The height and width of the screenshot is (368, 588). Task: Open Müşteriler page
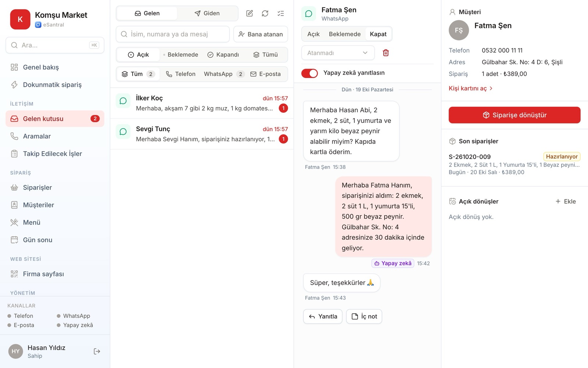[55, 205]
